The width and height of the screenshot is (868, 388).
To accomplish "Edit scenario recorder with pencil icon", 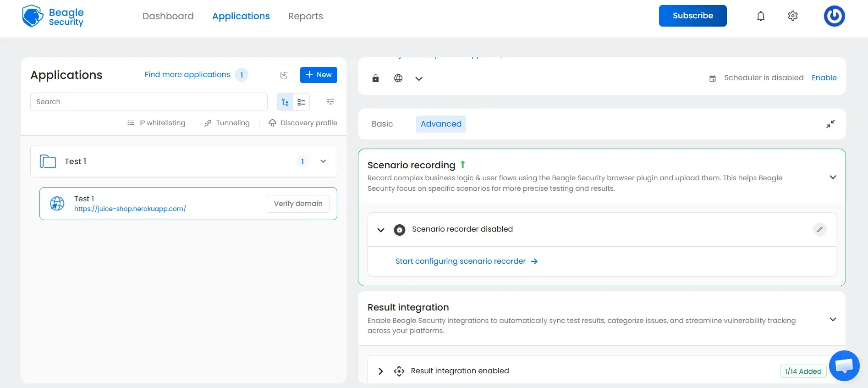I will click(820, 229).
